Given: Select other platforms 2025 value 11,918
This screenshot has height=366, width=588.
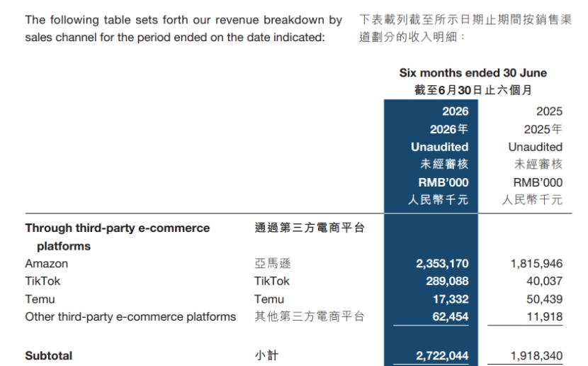Looking at the screenshot, I should click(545, 317).
